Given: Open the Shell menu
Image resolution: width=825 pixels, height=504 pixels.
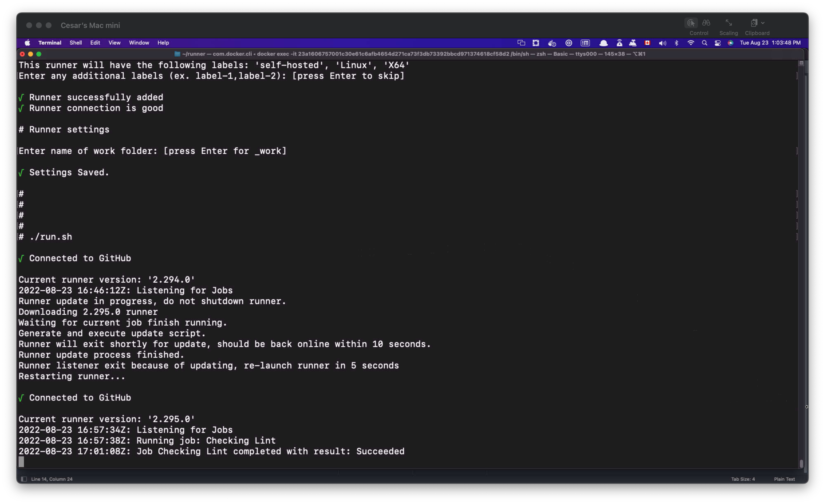Looking at the screenshot, I should [x=76, y=43].
